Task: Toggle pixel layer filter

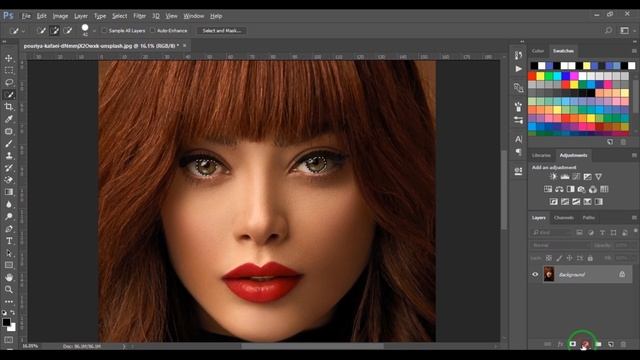Action: click(x=579, y=233)
